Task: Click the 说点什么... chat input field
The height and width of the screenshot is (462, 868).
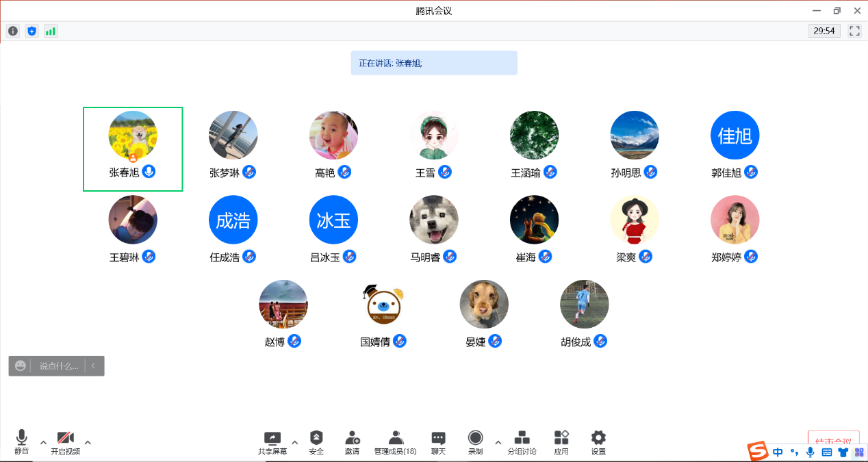Action: click(x=59, y=366)
